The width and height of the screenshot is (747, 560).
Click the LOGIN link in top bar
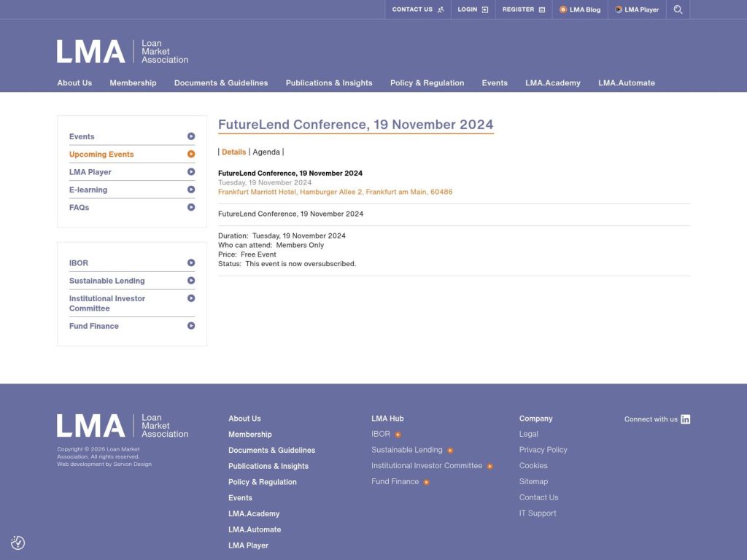coord(473,9)
